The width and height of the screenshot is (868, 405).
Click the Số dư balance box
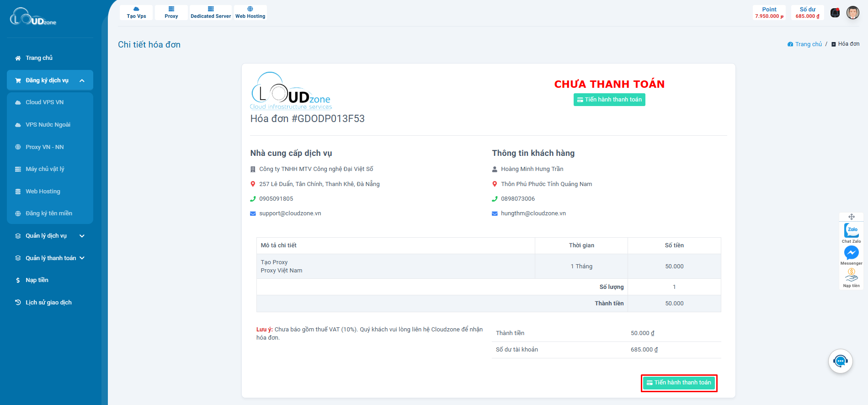click(807, 13)
